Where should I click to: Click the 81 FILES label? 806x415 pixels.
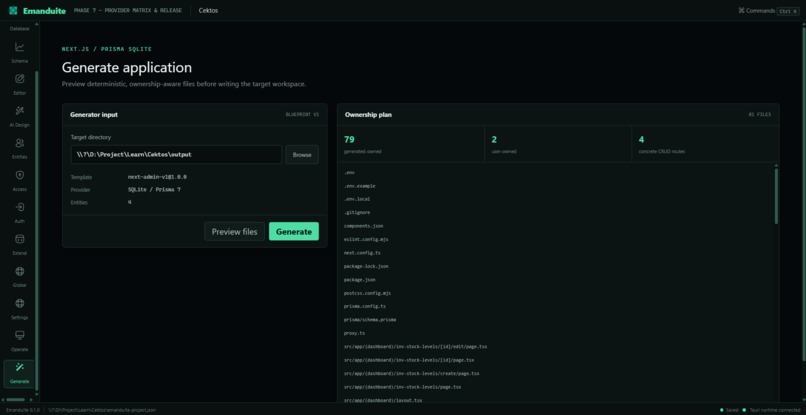760,115
